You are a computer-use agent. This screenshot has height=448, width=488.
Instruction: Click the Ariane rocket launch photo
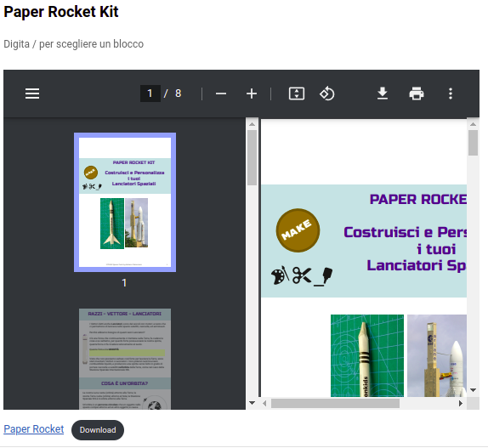click(x=437, y=355)
